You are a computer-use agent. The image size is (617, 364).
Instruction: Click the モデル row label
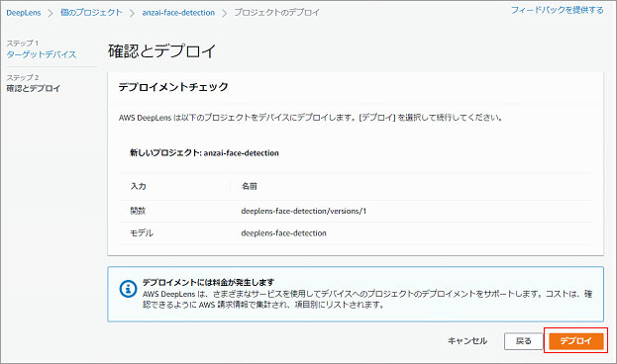[x=142, y=233]
